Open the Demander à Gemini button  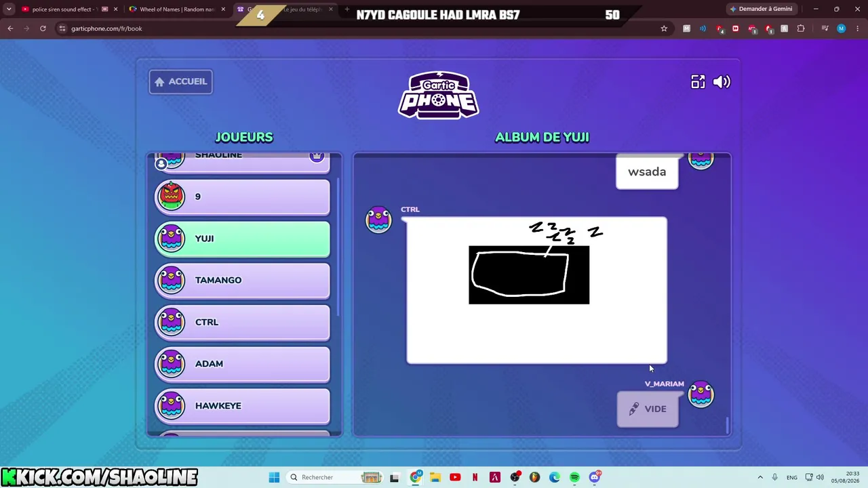[761, 9]
